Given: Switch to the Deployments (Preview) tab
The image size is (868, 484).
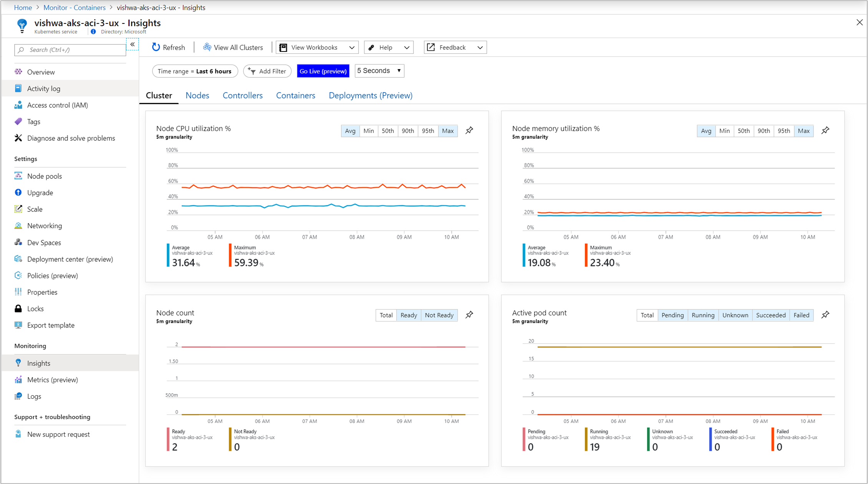Looking at the screenshot, I should point(370,95).
